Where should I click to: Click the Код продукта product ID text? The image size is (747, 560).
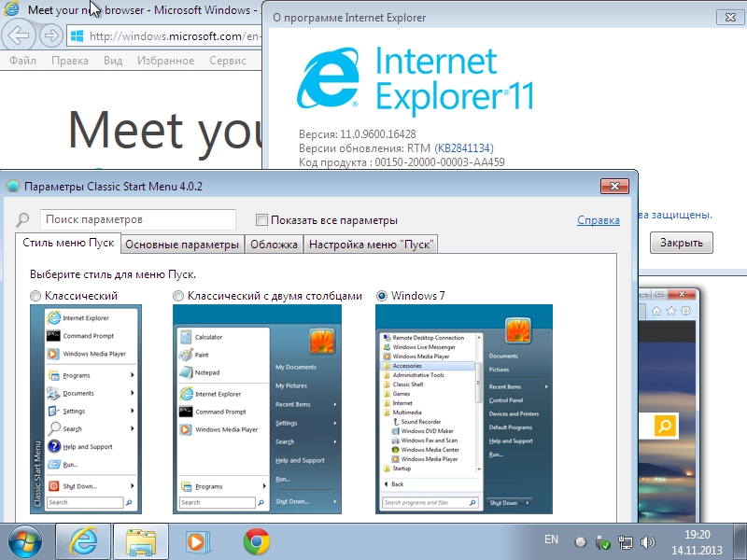402,161
